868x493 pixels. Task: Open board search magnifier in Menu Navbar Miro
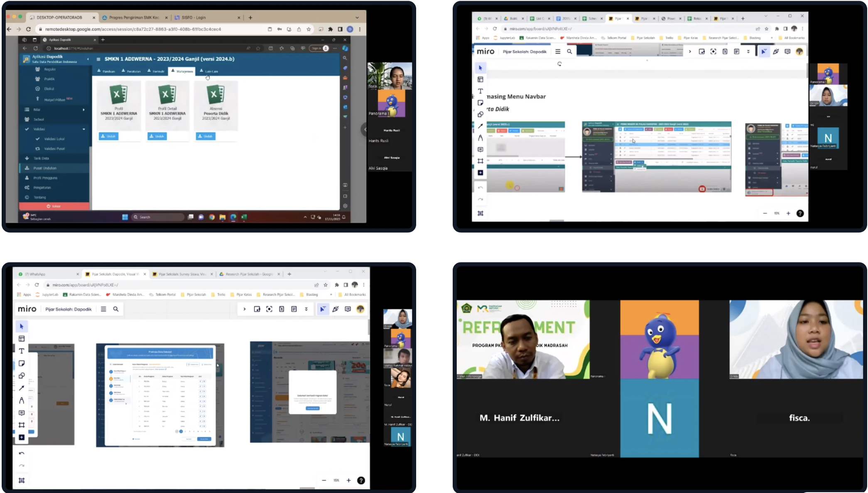(569, 51)
